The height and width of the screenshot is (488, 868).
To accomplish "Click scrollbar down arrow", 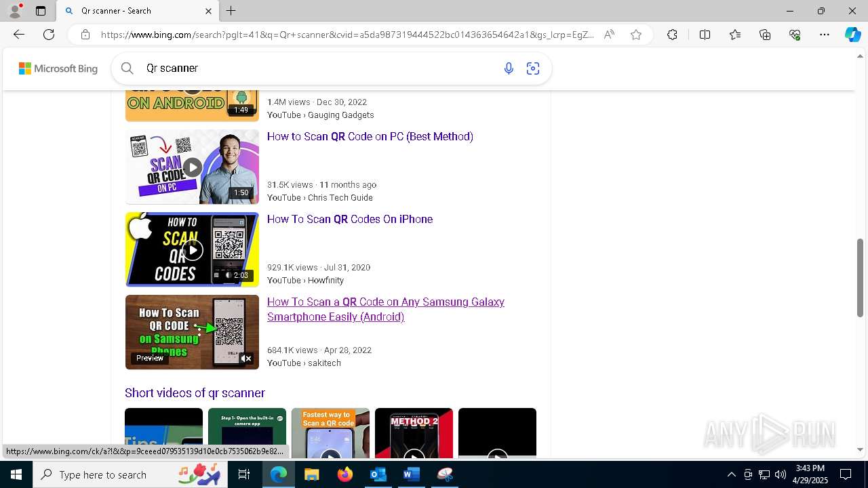I will (861, 449).
